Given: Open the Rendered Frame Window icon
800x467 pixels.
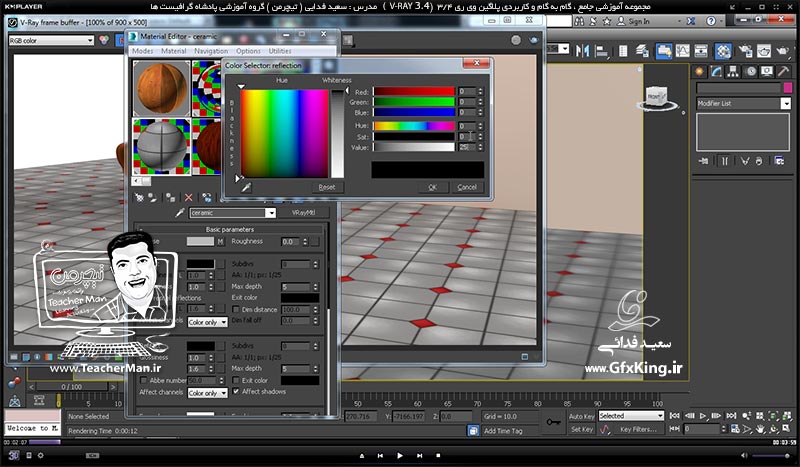Looking at the screenshot, I should [x=764, y=51].
